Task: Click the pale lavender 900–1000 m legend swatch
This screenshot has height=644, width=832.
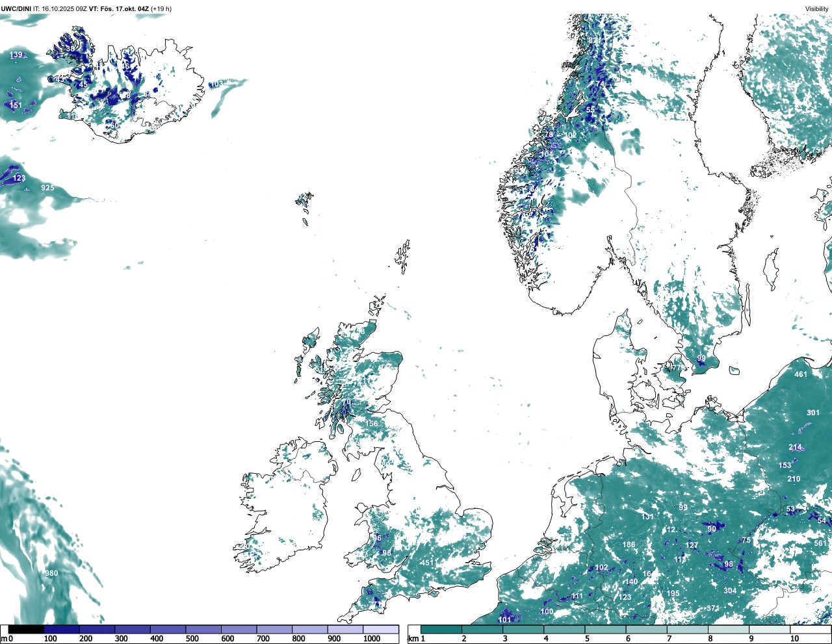Action: pos(345,630)
